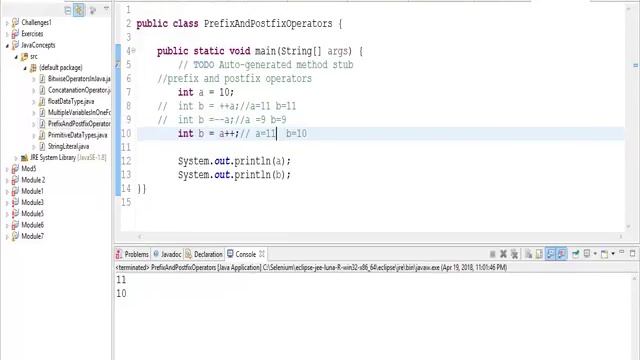Click the Open Console icon
Image resolution: width=640 pixels, height=360 pixels.
coord(604,254)
